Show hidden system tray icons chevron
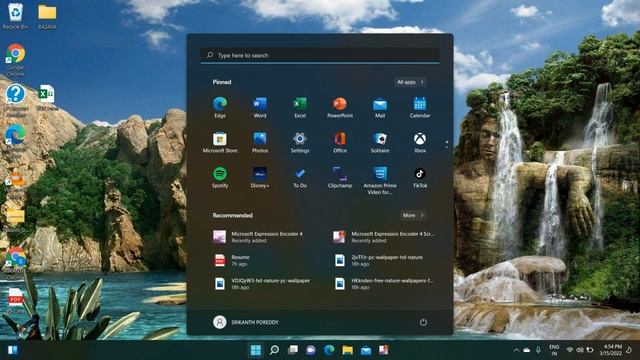The height and width of the screenshot is (360, 640). [516, 350]
